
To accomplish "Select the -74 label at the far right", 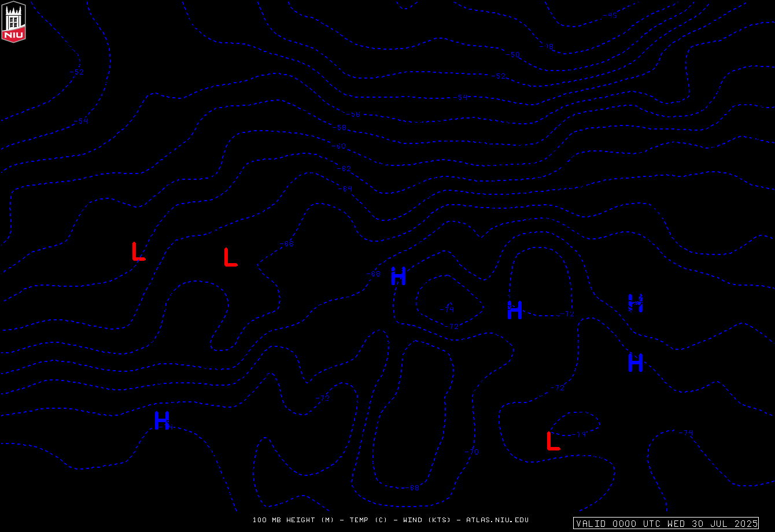I will pyautogui.click(x=686, y=433).
